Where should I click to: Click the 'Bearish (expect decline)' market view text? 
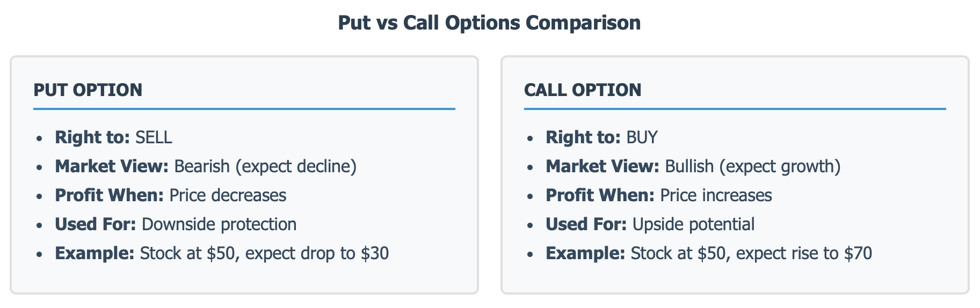pyautogui.click(x=265, y=166)
